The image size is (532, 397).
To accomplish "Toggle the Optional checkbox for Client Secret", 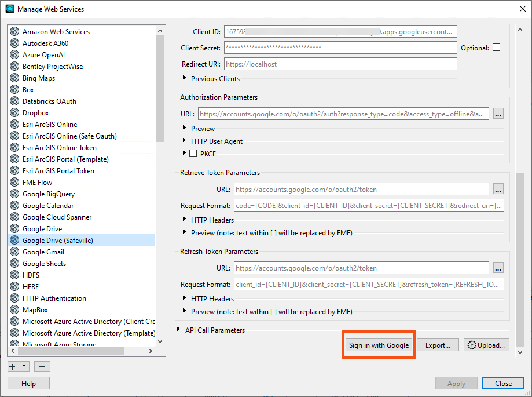I will coord(496,48).
